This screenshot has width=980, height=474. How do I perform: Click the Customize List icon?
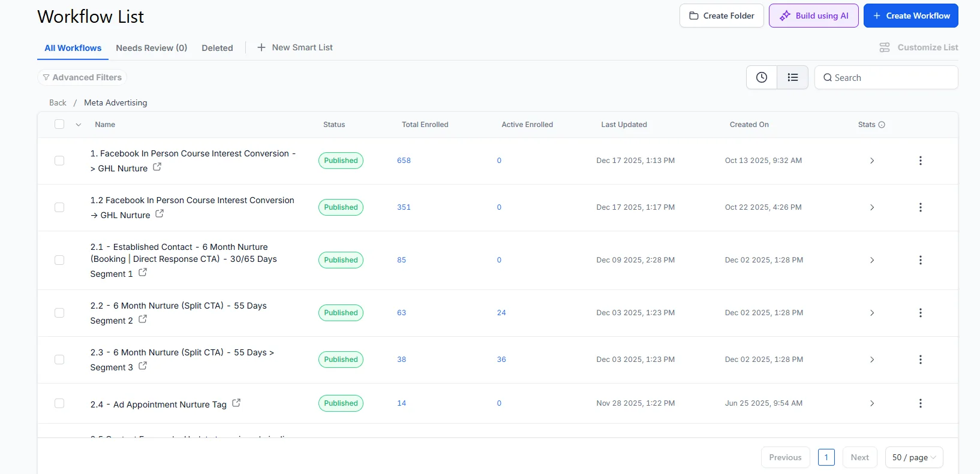(885, 47)
